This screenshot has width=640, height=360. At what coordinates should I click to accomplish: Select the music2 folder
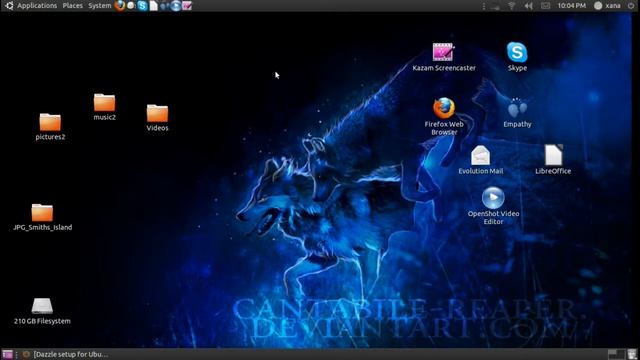[104, 107]
